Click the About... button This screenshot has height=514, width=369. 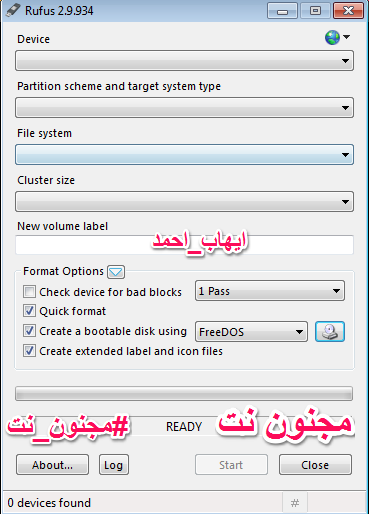[52, 465]
